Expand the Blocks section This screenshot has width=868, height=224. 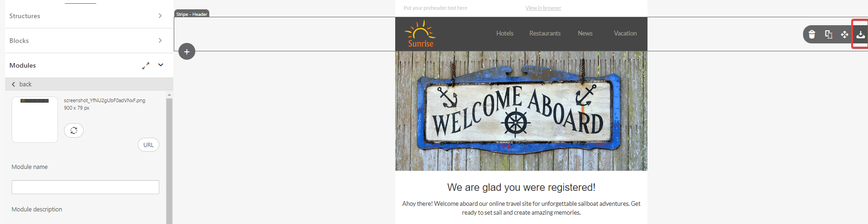[86, 41]
